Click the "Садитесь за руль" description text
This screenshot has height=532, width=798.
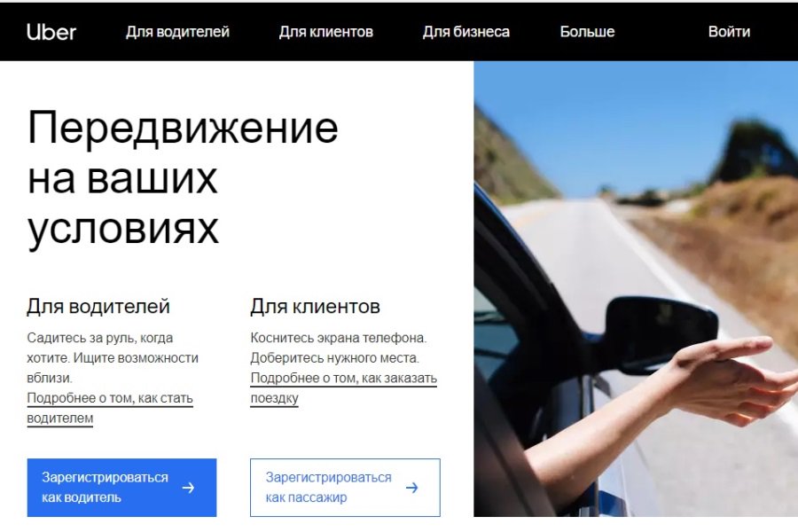point(113,358)
